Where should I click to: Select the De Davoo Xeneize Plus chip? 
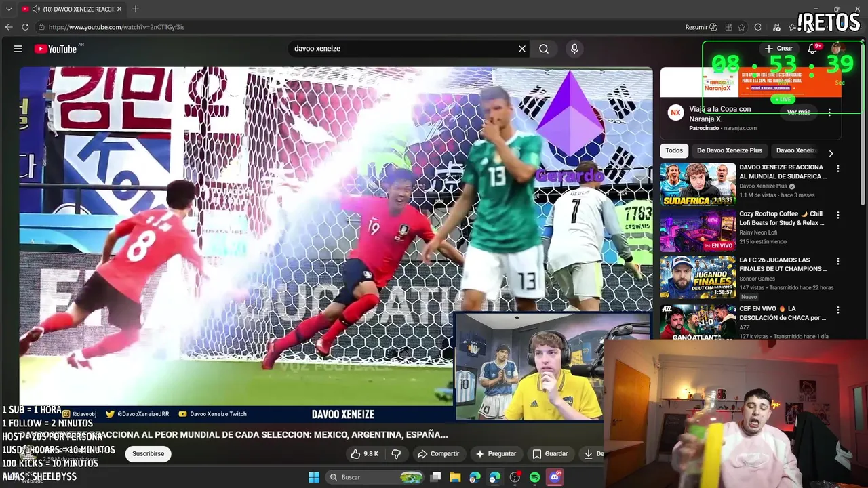(730, 150)
